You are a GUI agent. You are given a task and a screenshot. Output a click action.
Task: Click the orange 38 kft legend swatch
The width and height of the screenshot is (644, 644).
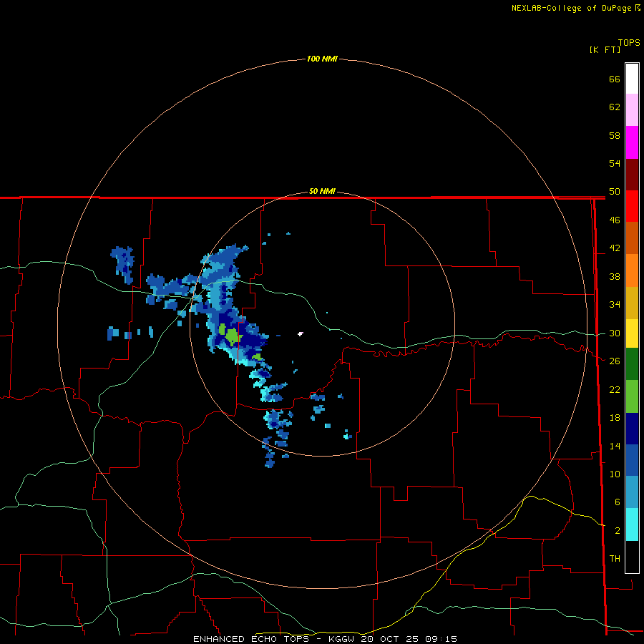[x=632, y=270]
